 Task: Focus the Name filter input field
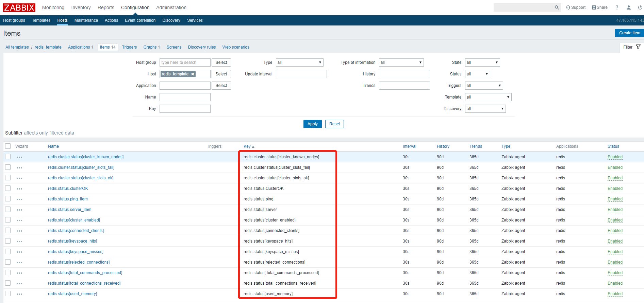pyautogui.click(x=185, y=97)
